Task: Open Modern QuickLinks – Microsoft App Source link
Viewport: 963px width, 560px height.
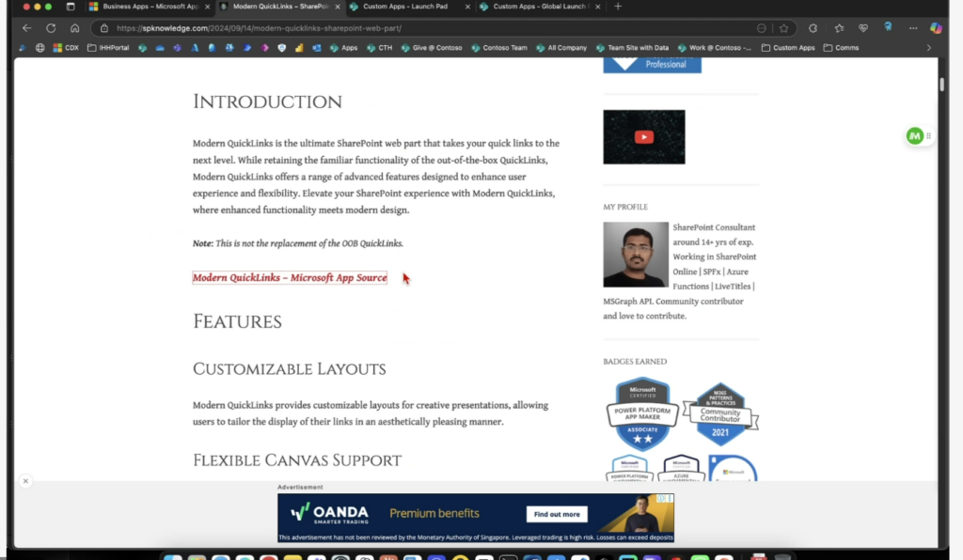Action: (x=290, y=278)
